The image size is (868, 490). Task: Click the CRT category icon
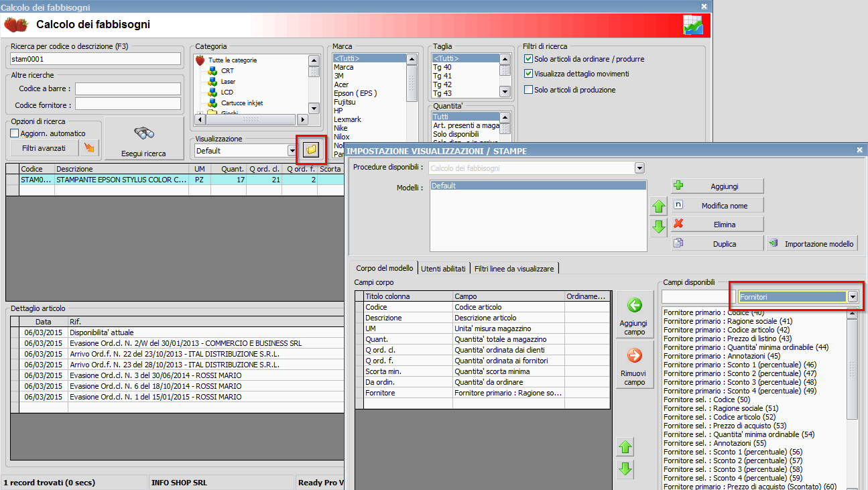click(x=212, y=71)
